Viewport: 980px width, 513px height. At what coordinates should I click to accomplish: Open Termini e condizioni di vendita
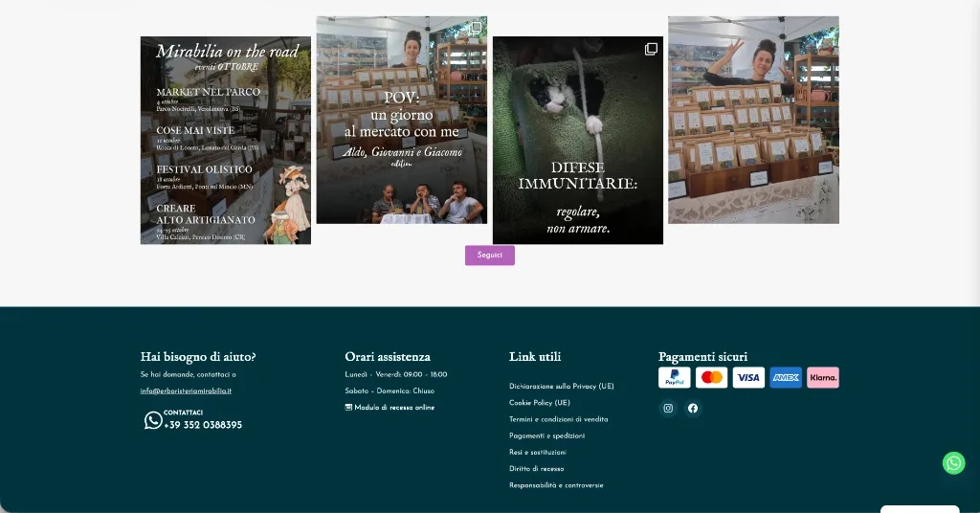559,419
